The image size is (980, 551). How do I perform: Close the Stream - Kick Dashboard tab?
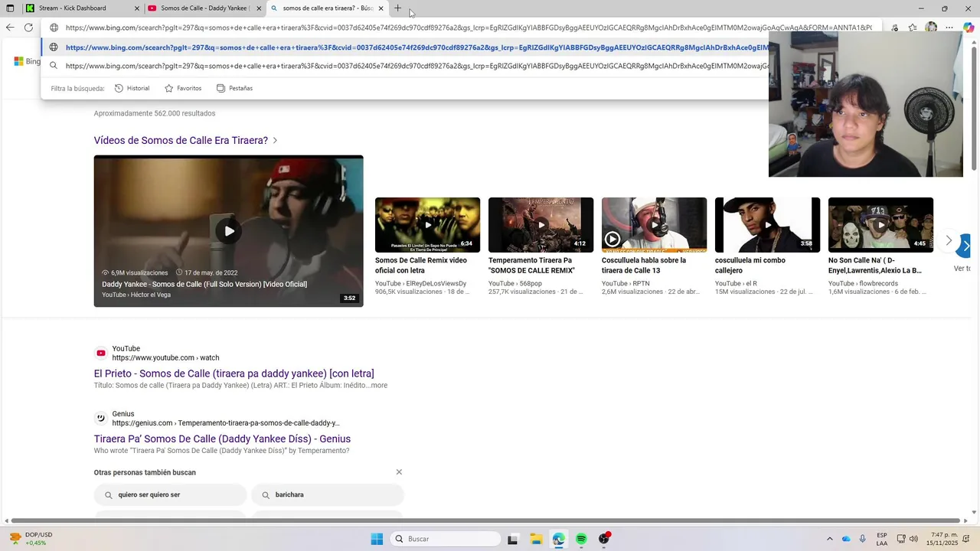tap(137, 8)
